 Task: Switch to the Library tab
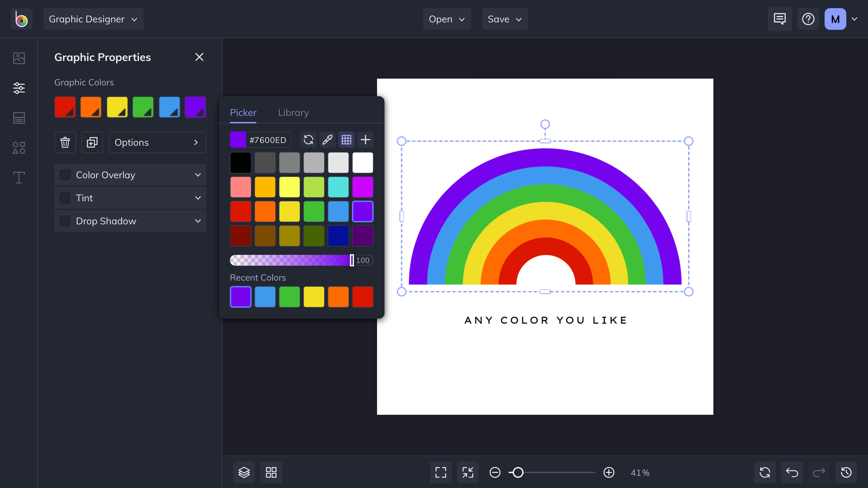[x=293, y=113]
